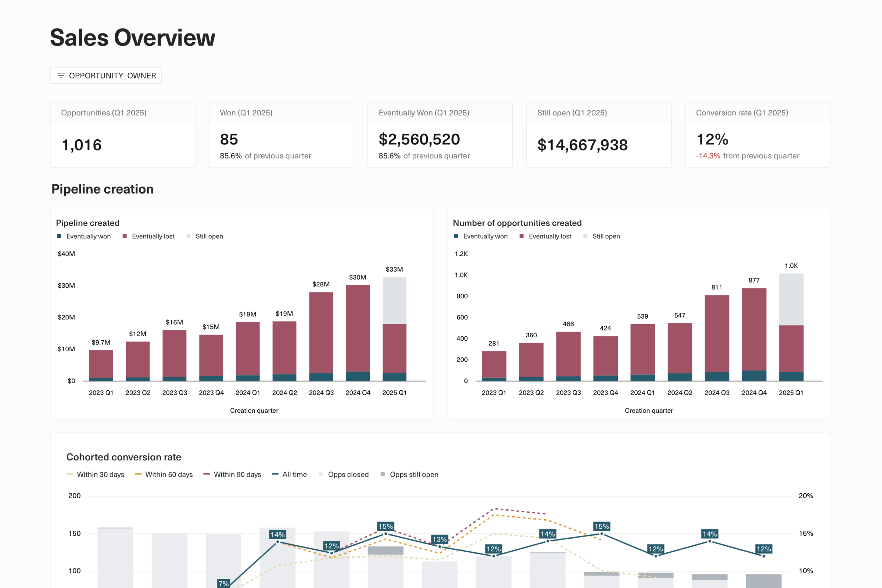Click the -14.3% change indicator
Viewport: 882px width, 588px height.
point(708,156)
